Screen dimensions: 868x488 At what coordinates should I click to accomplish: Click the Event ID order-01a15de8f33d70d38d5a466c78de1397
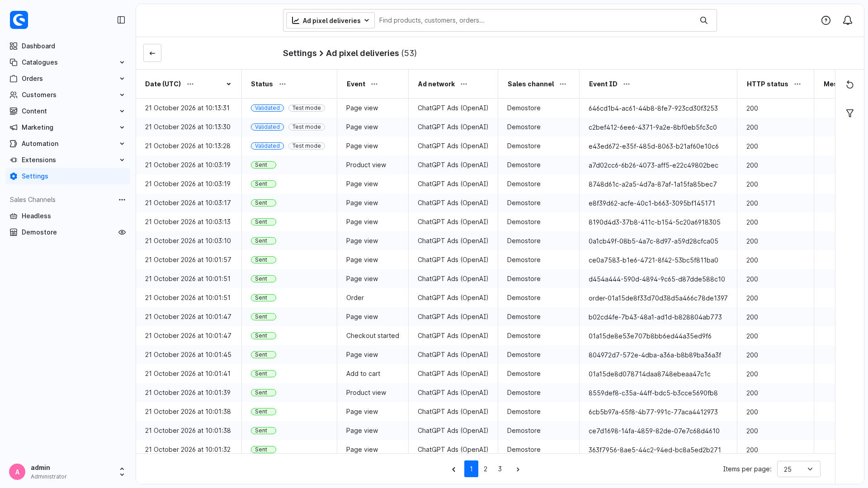[x=658, y=298]
